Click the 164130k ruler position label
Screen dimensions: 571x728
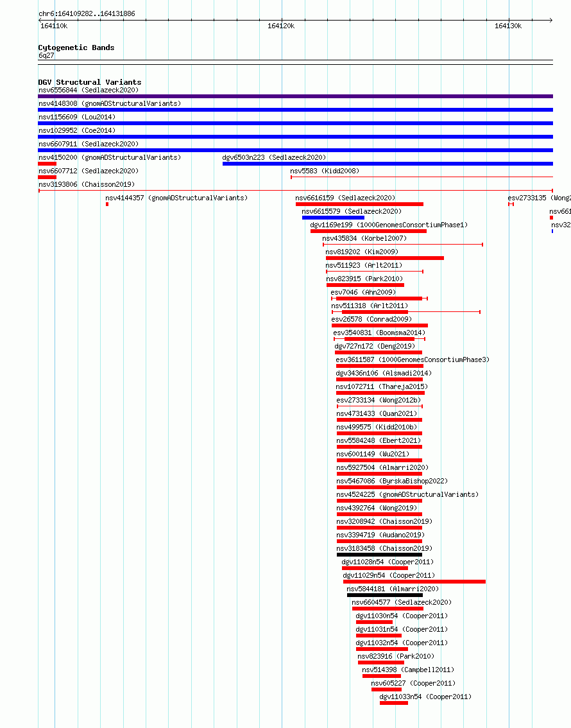508,26
